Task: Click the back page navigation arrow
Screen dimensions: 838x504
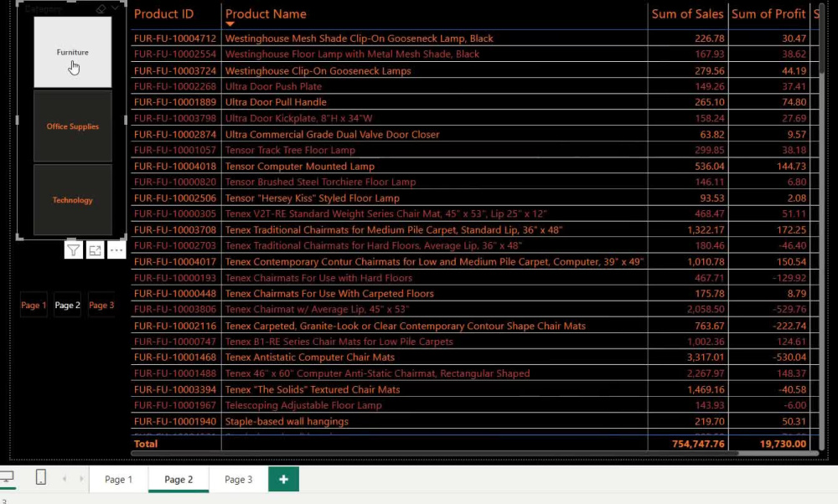Action: coord(65,479)
